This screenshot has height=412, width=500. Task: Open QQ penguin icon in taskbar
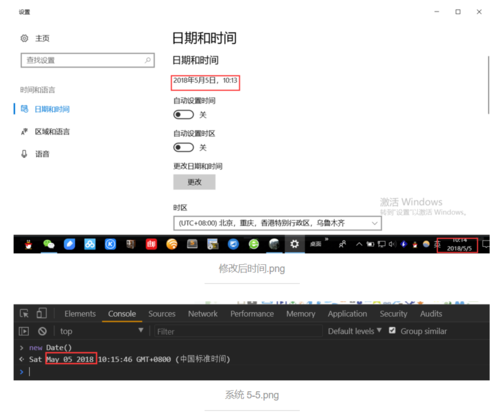coord(29,244)
